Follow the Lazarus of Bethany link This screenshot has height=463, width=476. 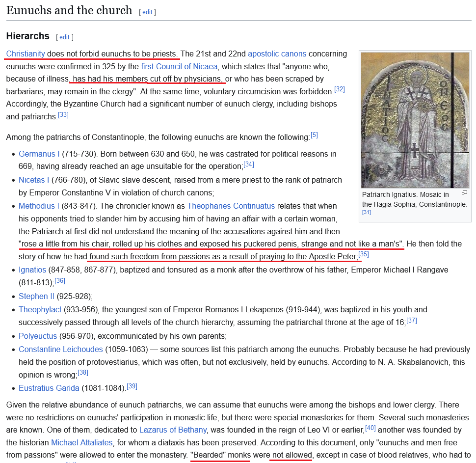coord(173,430)
